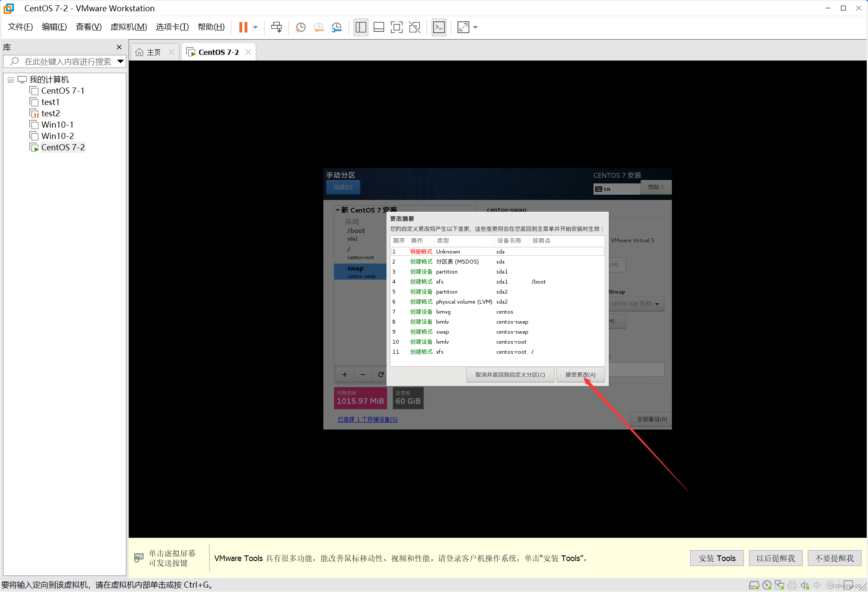Screen dimensions: 868x592
Task: Enter full screen mode icon
Action: pos(397,27)
